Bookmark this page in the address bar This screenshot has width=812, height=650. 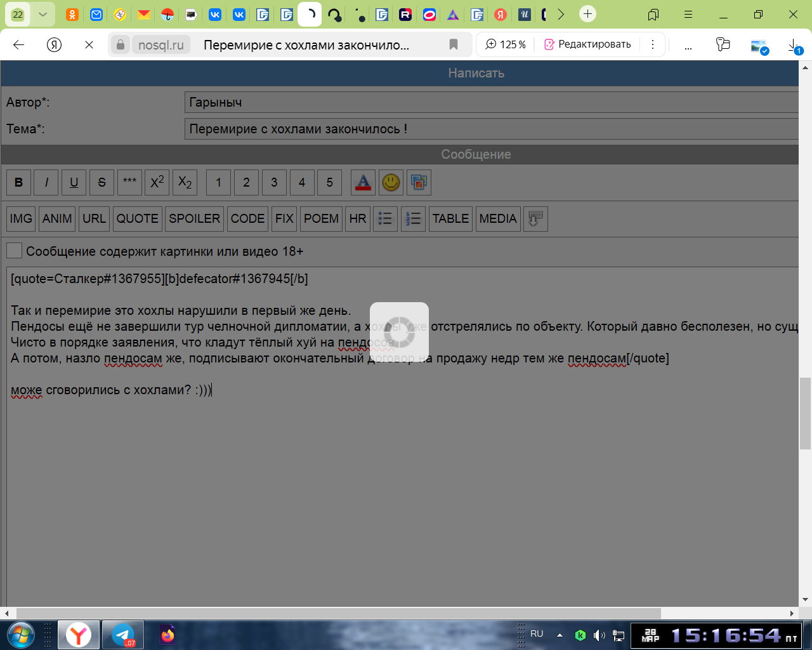point(454,44)
